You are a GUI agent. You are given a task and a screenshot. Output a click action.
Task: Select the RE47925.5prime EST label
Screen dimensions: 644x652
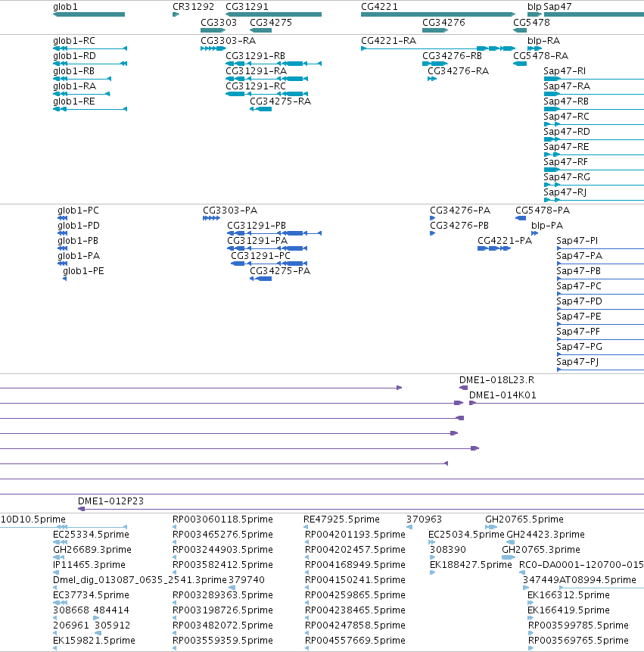(341, 519)
